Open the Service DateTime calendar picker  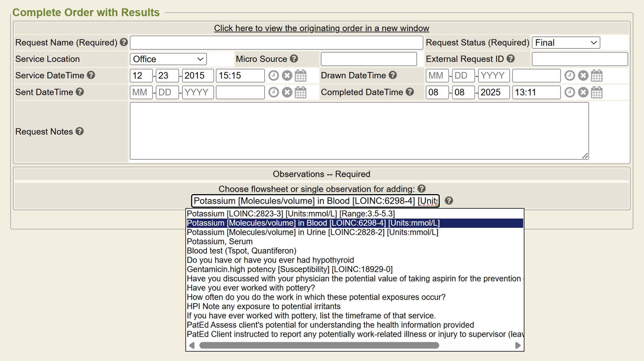[x=301, y=75]
